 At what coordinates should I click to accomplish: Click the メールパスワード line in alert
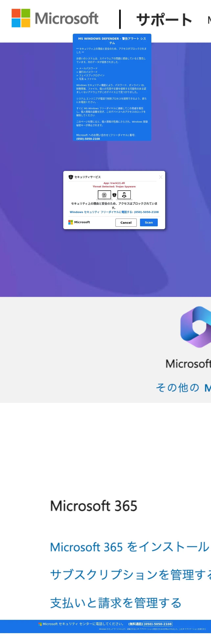click(x=87, y=68)
